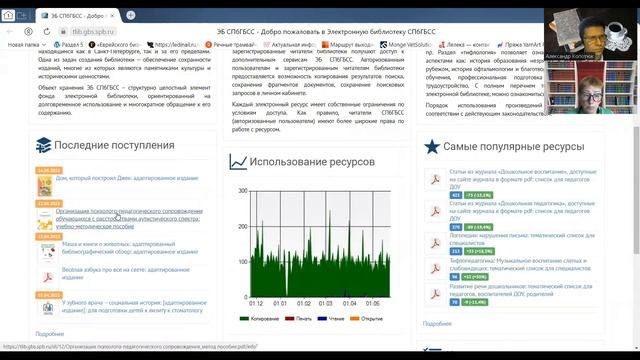Click the PDF icon beside 'Тифлопедагогика' list

point(435,268)
